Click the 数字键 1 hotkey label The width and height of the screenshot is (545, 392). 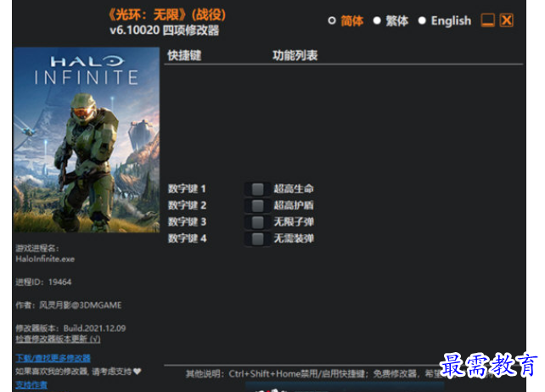tap(187, 189)
